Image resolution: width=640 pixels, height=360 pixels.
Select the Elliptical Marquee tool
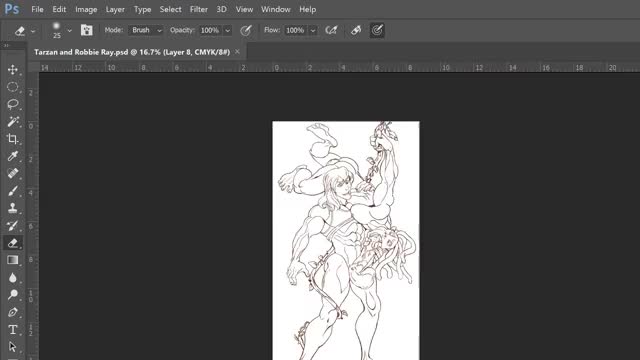pyautogui.click(x=13, y=87)
